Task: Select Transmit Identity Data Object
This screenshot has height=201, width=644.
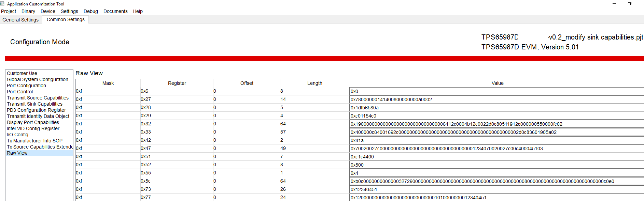Action: coord(39,116)
